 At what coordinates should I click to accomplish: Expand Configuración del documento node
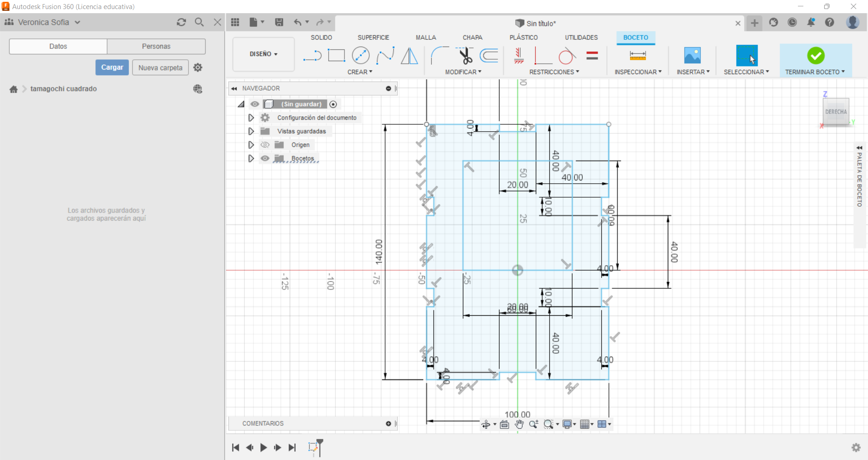251,118
